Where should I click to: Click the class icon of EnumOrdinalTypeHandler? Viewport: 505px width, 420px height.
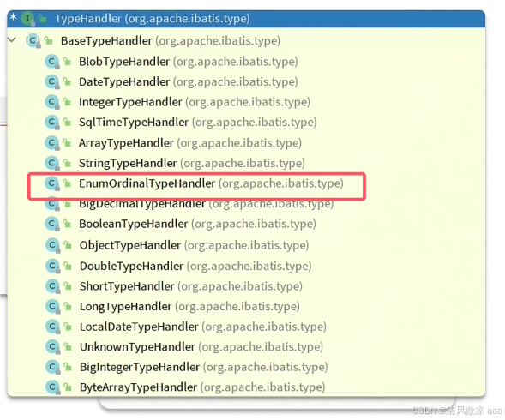[51, 183]
